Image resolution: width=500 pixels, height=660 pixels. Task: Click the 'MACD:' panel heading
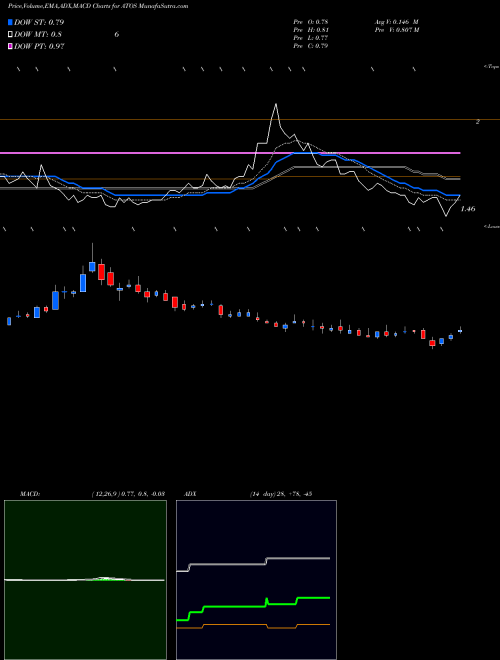pyautogui.click(x=30, y=494)
